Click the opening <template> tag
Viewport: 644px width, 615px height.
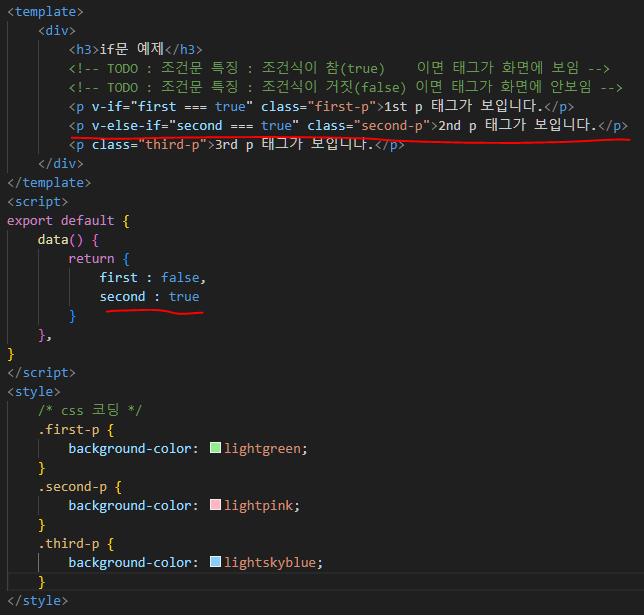click(45, 12)
